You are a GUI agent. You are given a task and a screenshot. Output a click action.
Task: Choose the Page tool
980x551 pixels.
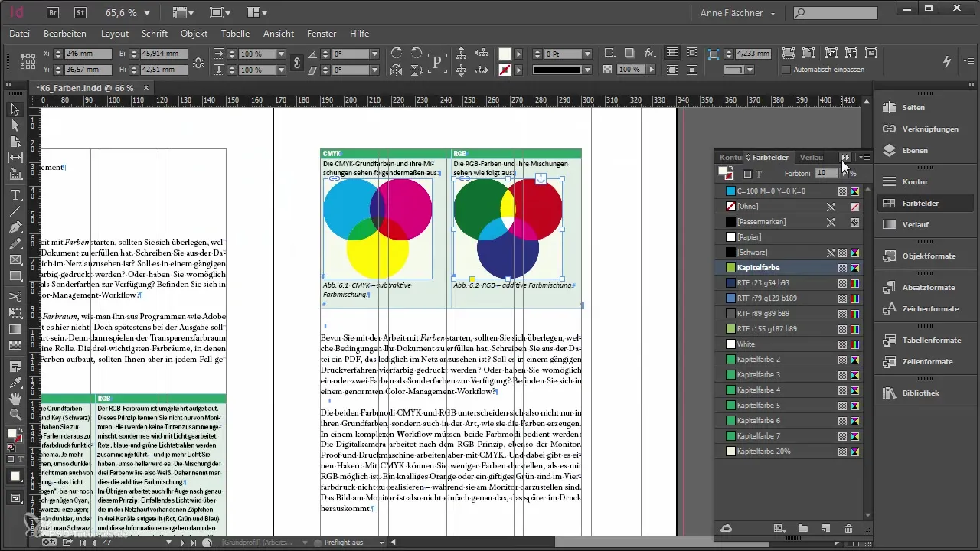pos(15,142)
